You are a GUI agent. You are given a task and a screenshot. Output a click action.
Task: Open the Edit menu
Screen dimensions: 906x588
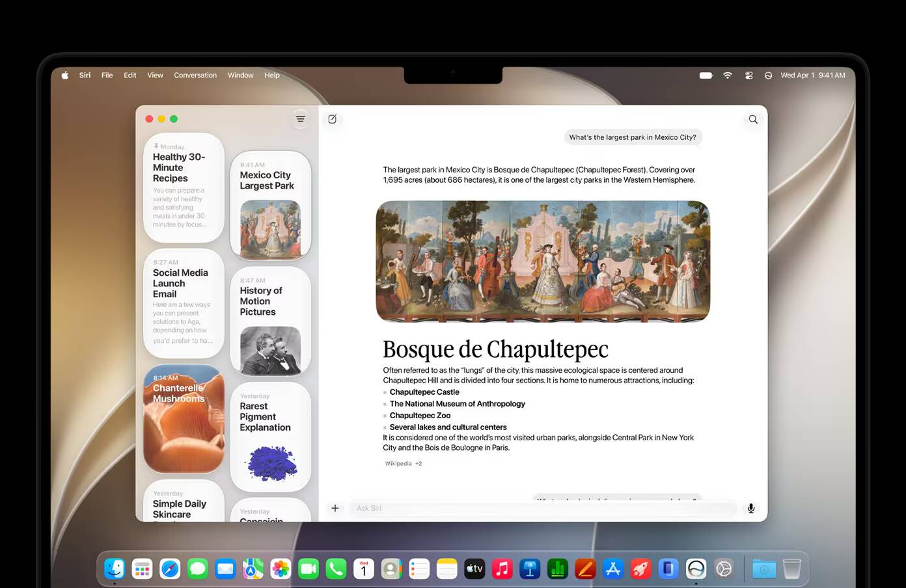[130, 75]
